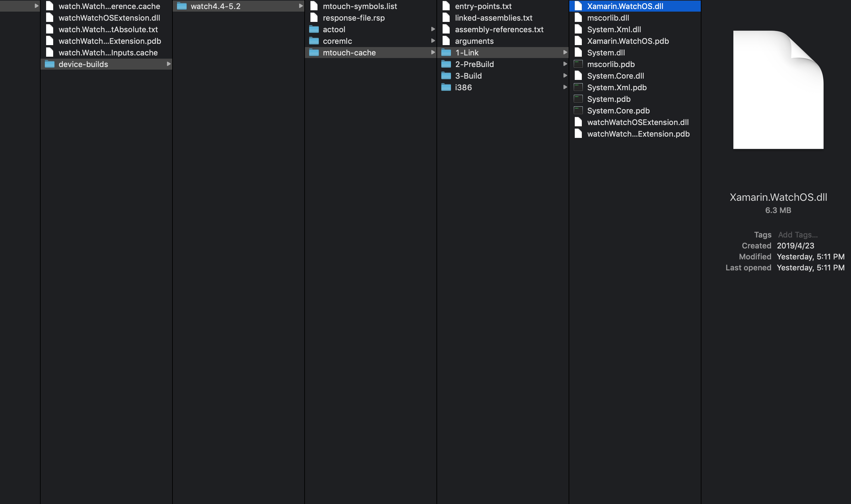Viewport: 851px width, 504px height.
Task: Click the System.pdb file icon
Action: tap(578, 99)
